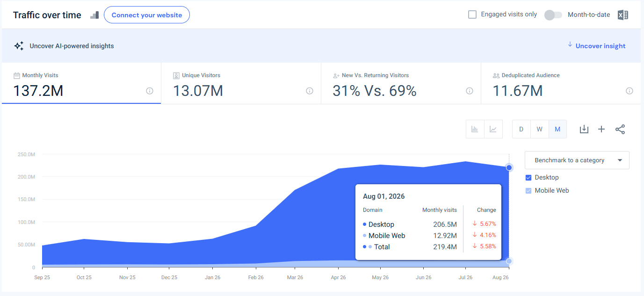Select weekly granularity W

[539, 129]
